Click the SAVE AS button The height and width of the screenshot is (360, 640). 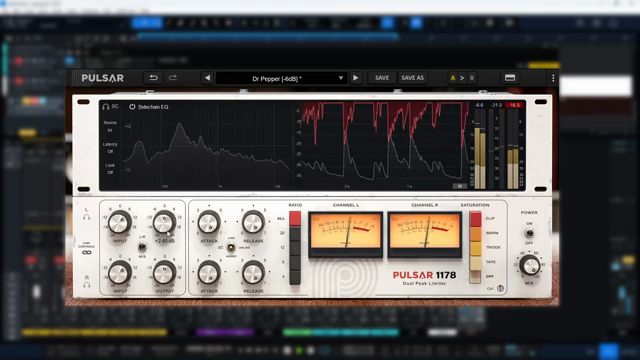pos(412,78)
